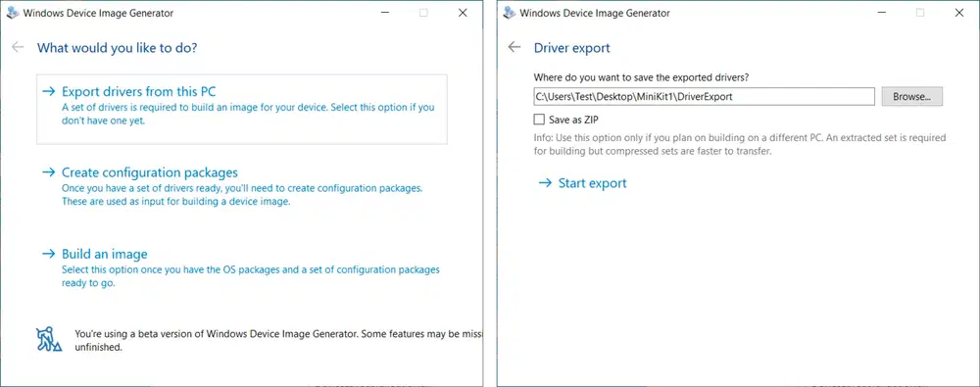Click the Save as ZIP info text
The image size is (980, 387).
(x=740, y=144)
